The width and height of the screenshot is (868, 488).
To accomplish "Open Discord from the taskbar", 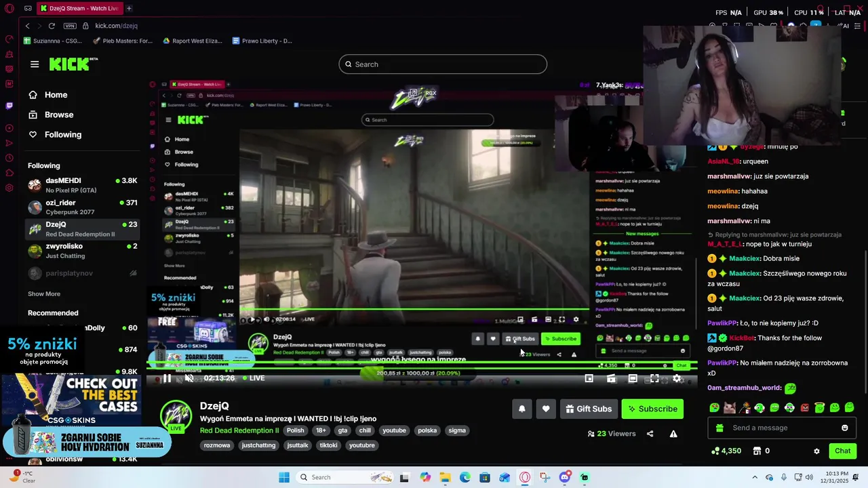I will coord(565,477).
